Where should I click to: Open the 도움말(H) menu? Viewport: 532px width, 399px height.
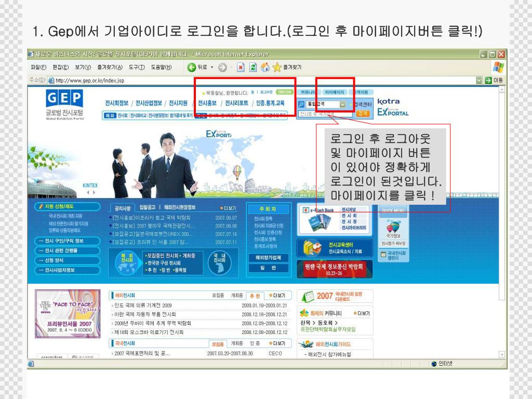pyautogui.click(x=162, y=67)
